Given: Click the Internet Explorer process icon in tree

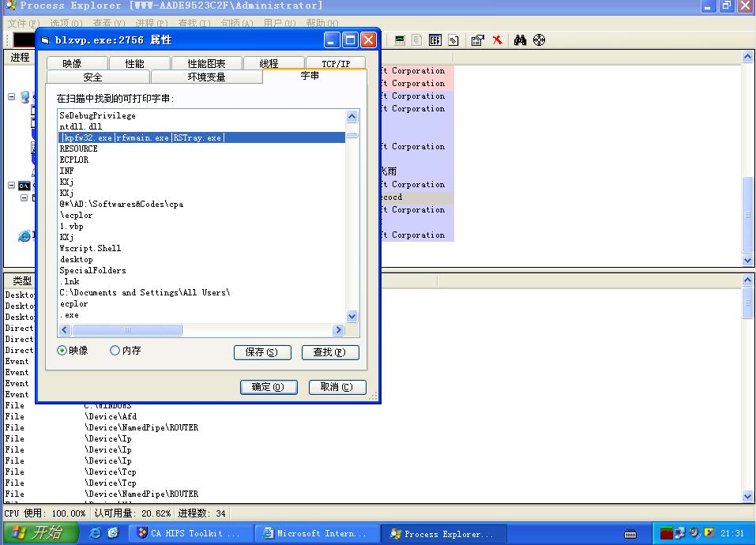Looking at the screenshot, I should [x=24, y=235].
